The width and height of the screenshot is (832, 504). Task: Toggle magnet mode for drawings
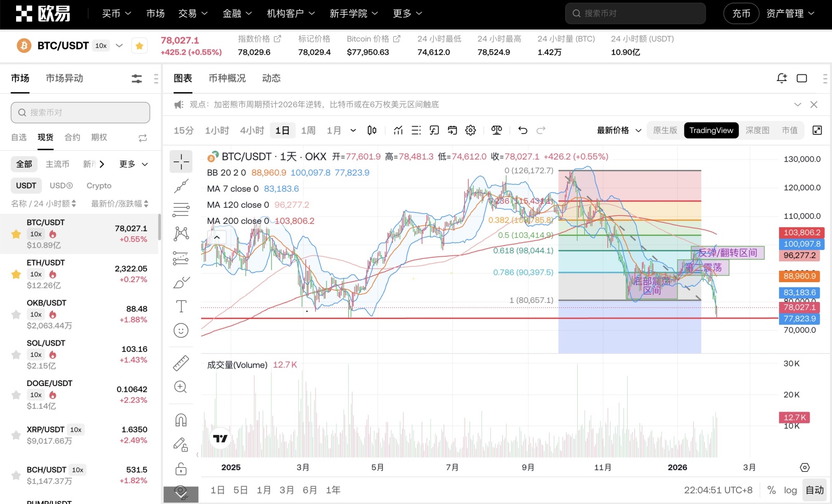pyautogui.click(x=181, y=420)
